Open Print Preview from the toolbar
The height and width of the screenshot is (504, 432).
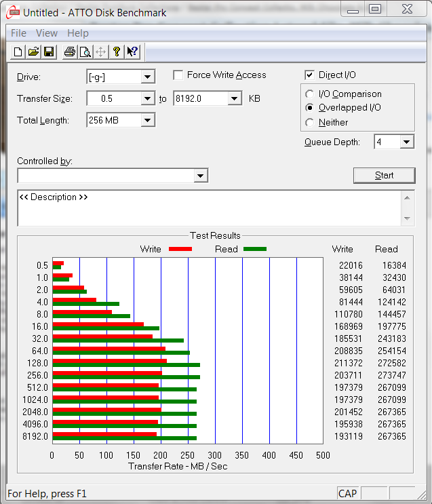click(x=85, y=52)
